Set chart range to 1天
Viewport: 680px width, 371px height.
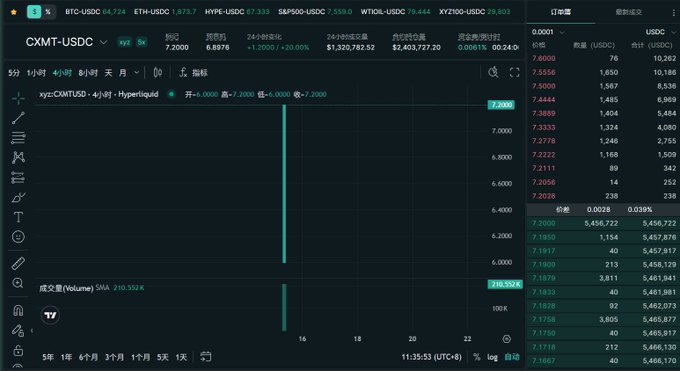(181, 357)
